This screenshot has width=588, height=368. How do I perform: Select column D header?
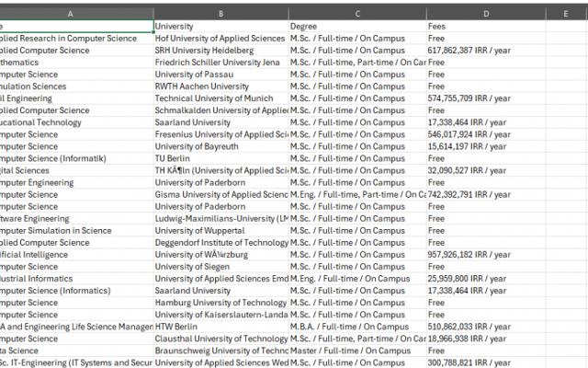(x=486, y=14)
